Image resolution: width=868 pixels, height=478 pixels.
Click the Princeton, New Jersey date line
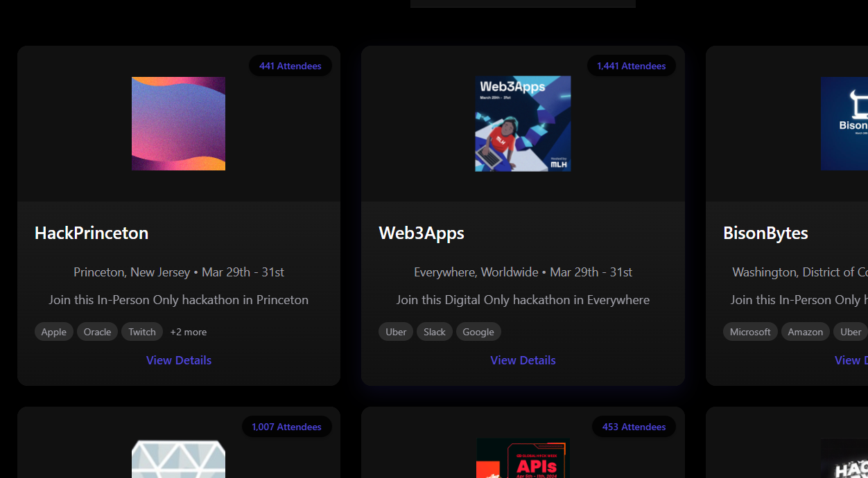click(x=179, y=272)
